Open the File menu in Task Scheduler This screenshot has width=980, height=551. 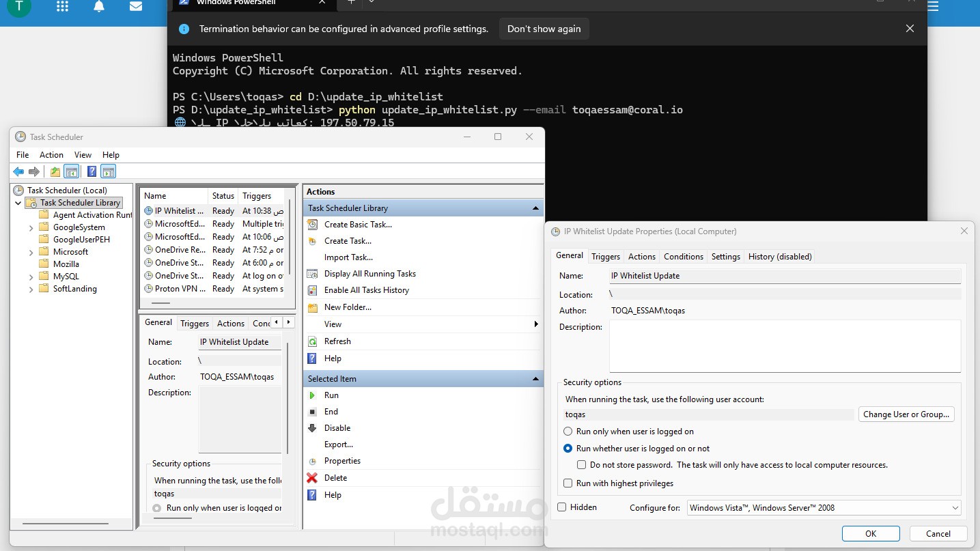(x=23, y=155)
